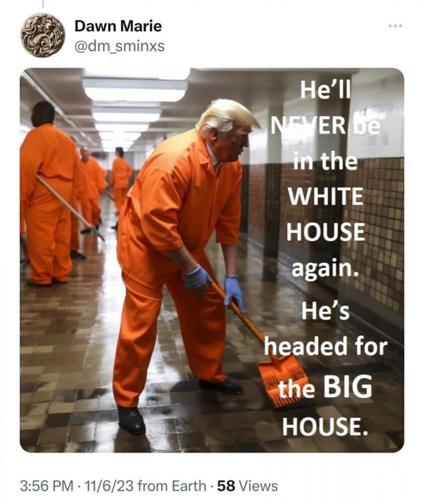Click the @dm_sminxs handle
The image size is (424, 504).
pyautogui.click(x=119, y=46)
